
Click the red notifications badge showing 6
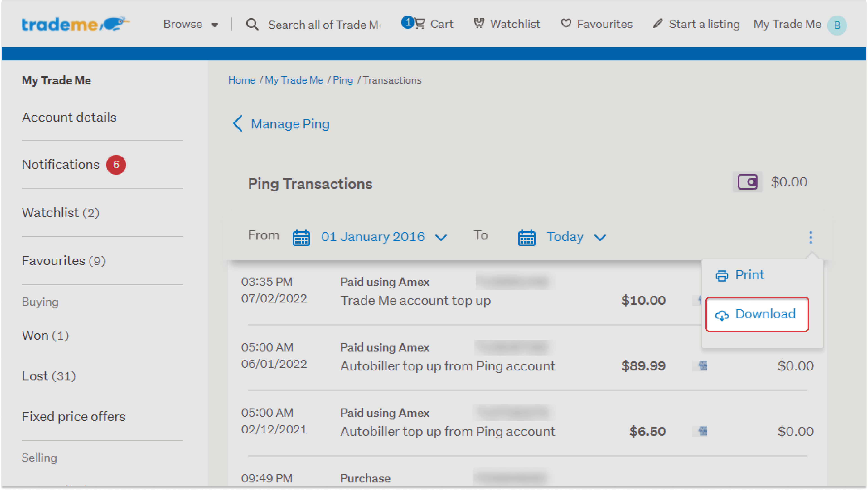pos(116,164)
